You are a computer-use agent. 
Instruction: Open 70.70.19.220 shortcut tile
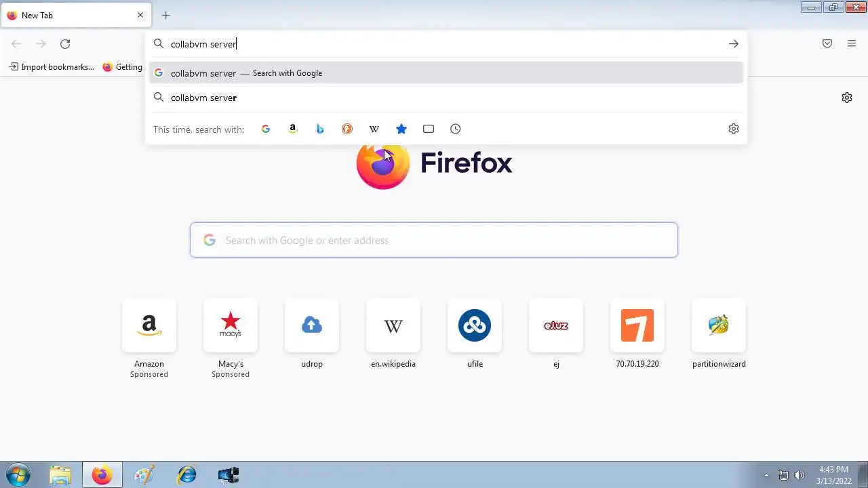[x=637, y=325]
